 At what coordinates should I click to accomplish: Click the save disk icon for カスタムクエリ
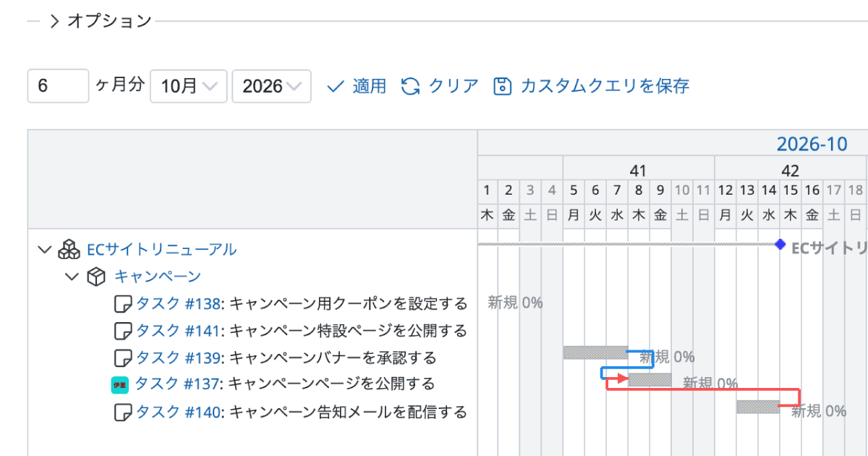[x=502, y=87]
